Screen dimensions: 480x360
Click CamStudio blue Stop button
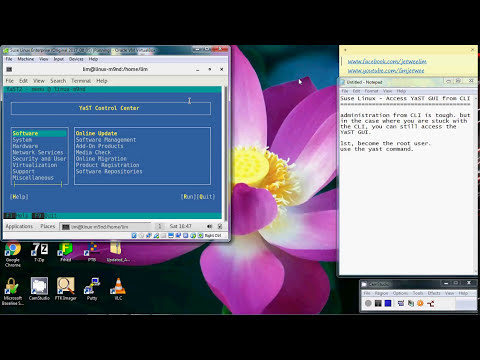pyautogui.click(x=388, y=303)
